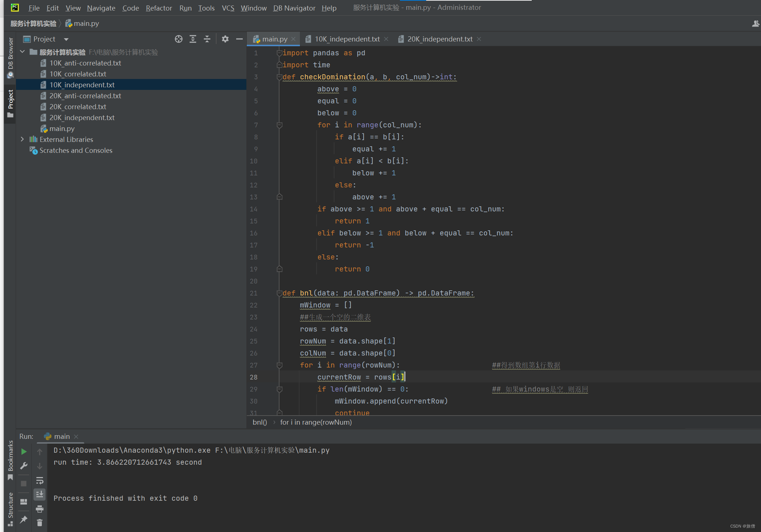Open the Navigate menu
Viewport: 761px width, 532px height.
[x=101, y=8]
